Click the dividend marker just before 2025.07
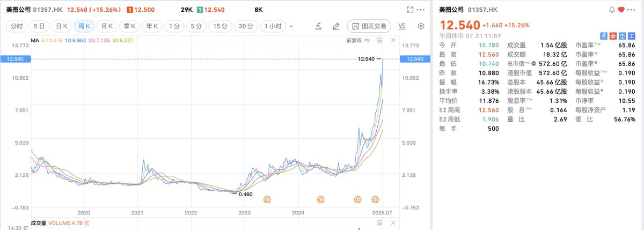The width and height of the screenshot is (644, 230). pyautogui.click(x=375, y=200)
